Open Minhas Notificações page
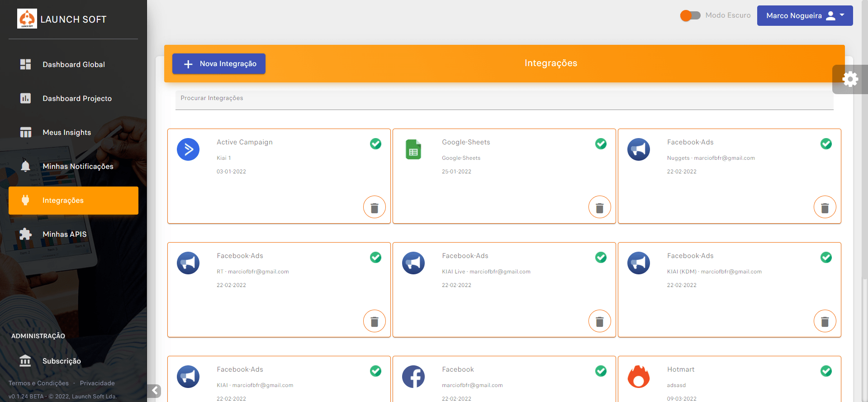This screenshot has width=868, height=402. coord(73,166)
